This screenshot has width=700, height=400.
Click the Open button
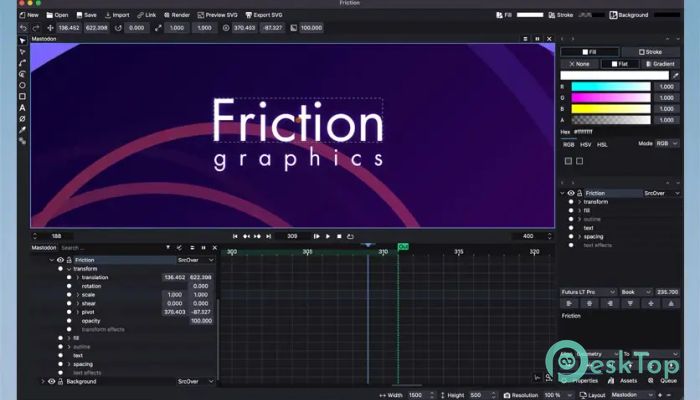[58, 15]
